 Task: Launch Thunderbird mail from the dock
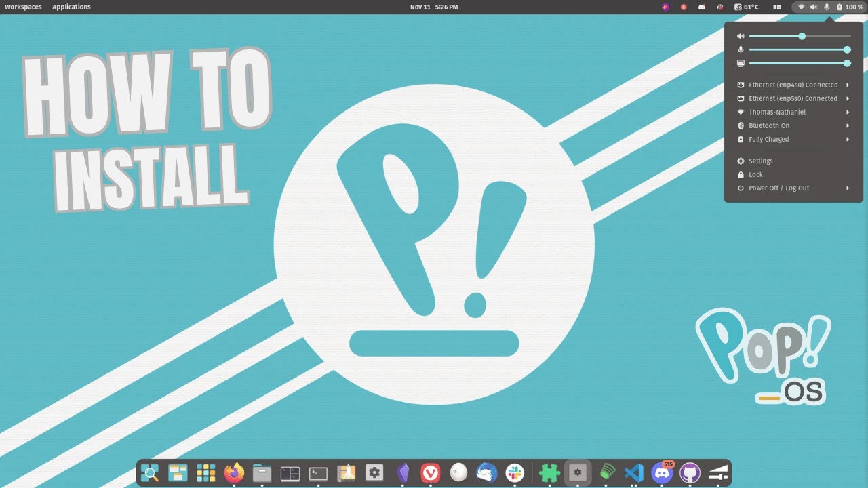pos(487,472)
